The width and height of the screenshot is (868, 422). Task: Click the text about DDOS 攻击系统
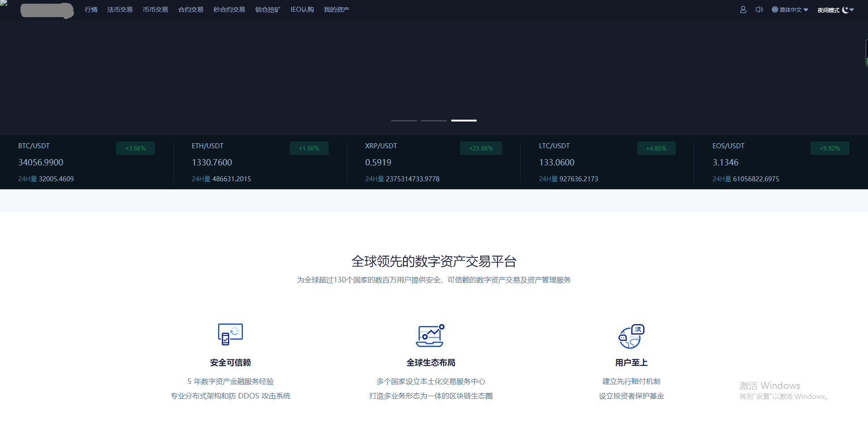point(230,396)
